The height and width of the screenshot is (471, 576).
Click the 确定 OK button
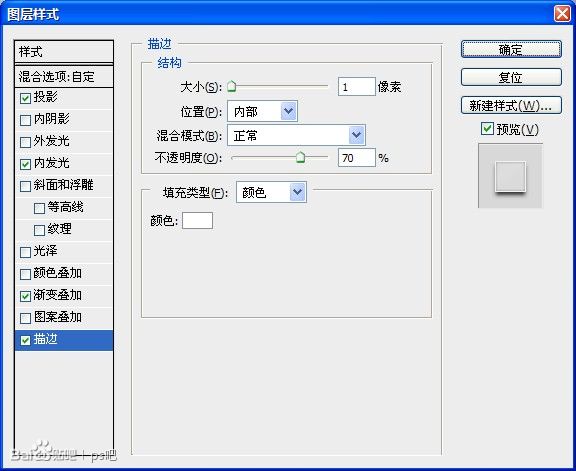[x=511, y=49]
